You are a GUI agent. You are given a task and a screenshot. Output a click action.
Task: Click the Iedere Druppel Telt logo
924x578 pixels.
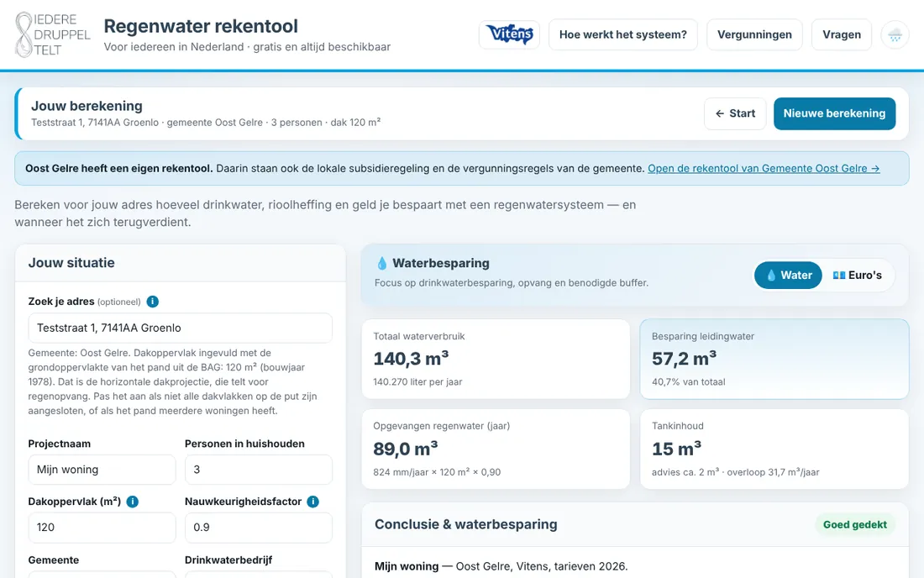click(52, 34)
